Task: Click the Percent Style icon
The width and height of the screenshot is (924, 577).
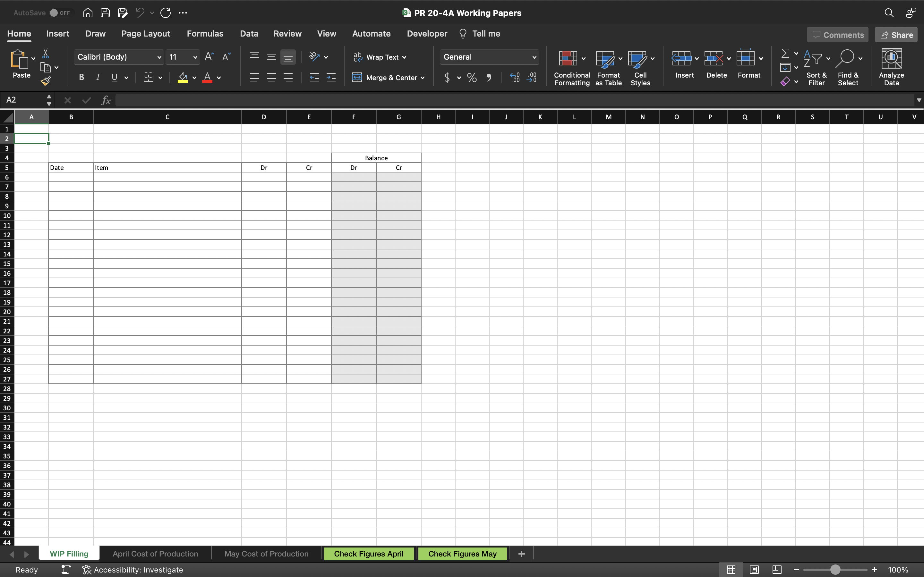Action: click(x=472, y=78)
